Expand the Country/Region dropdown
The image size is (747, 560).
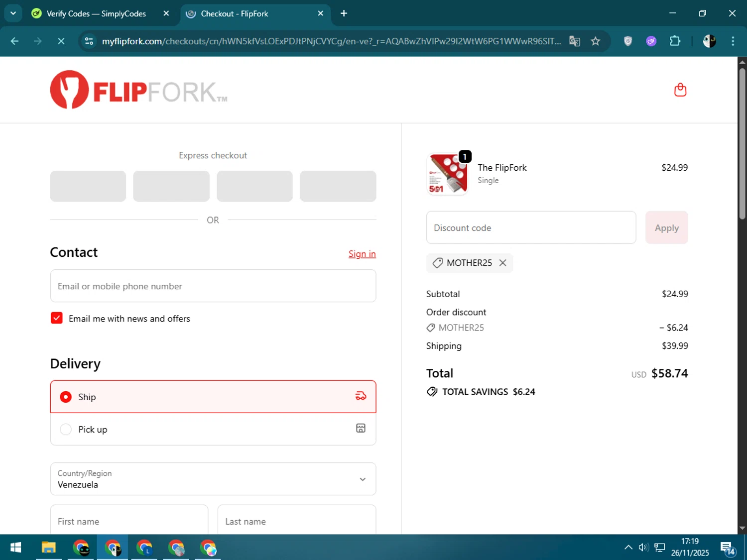click(x=213, y=479)
